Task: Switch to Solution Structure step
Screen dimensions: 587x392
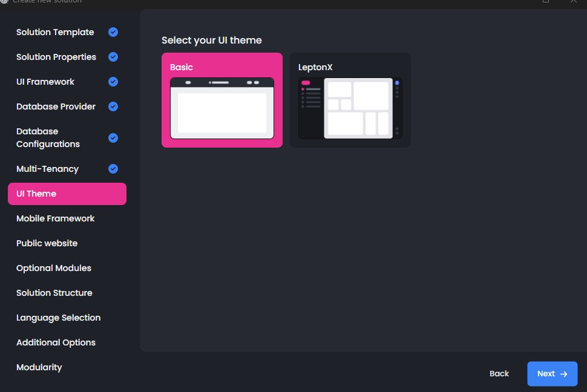Action: point(54,293)
